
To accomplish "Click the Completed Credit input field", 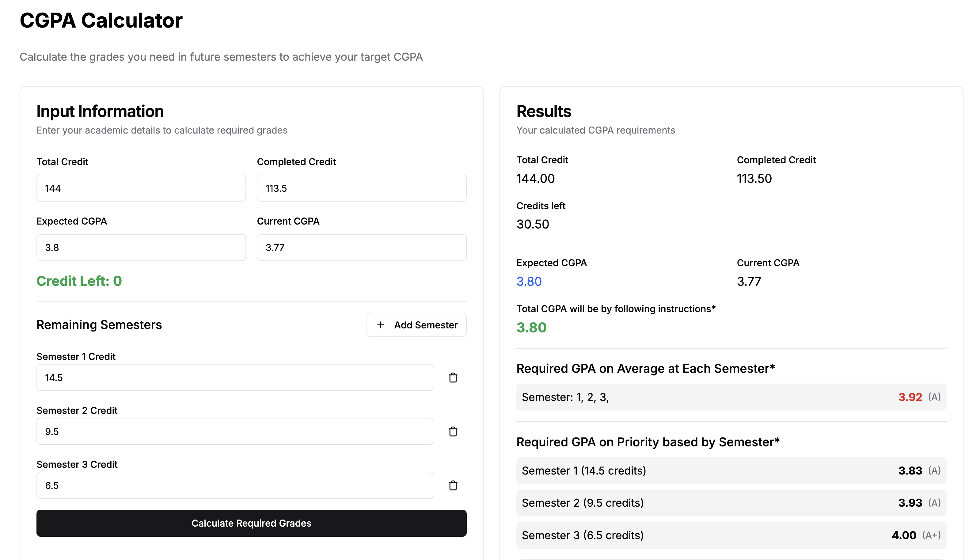I will coord(361,188).
